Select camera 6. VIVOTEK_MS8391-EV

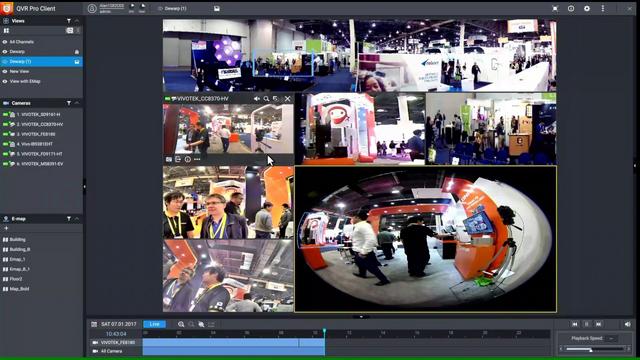click(41, 164)
